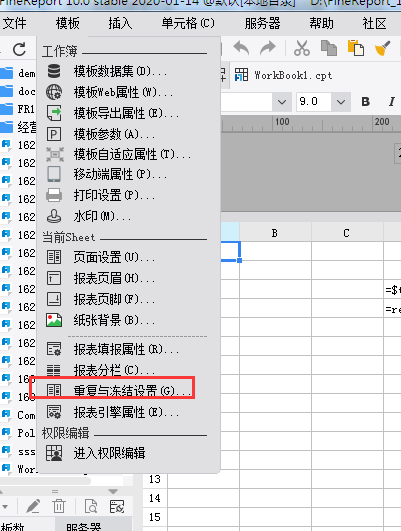Viewport: 401px width, 531px height.
Task: Click the adaptive layout icon for 模板自适应属性
Action: coord(55,154)
